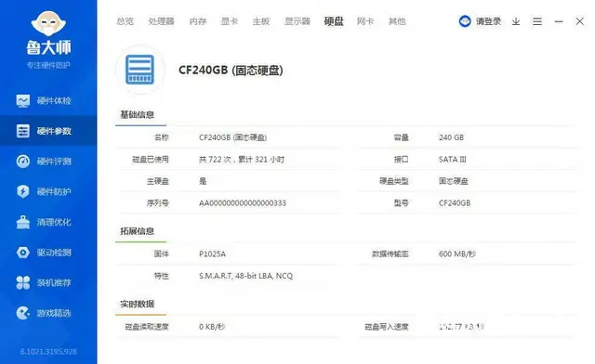Click the interface value SATA III

pyautogui.click(x=453, y=160)
